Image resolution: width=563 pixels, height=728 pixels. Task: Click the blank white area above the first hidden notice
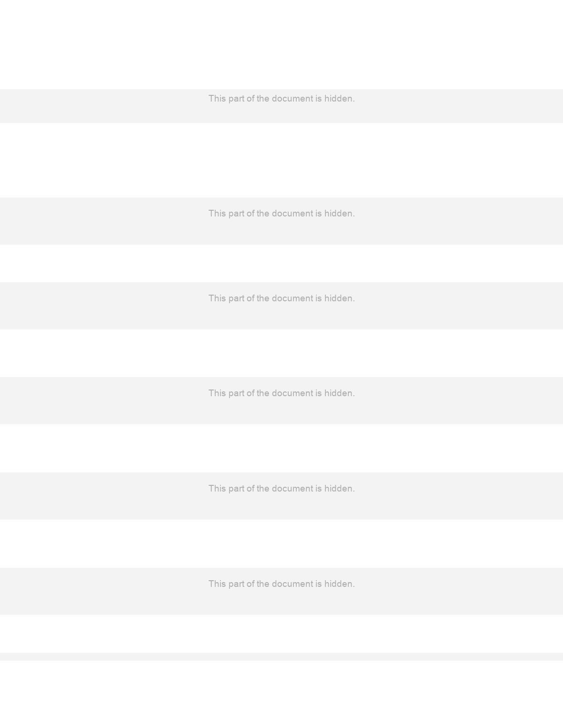pos(281,44)
